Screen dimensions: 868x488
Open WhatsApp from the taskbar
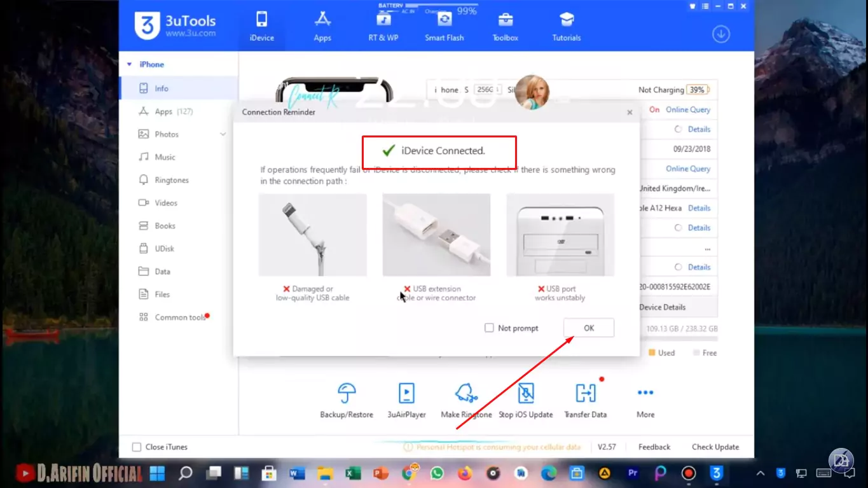click(437, 473)
